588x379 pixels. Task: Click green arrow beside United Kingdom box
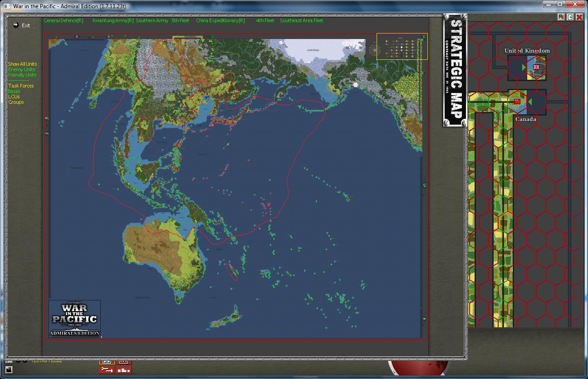[524, 67]
